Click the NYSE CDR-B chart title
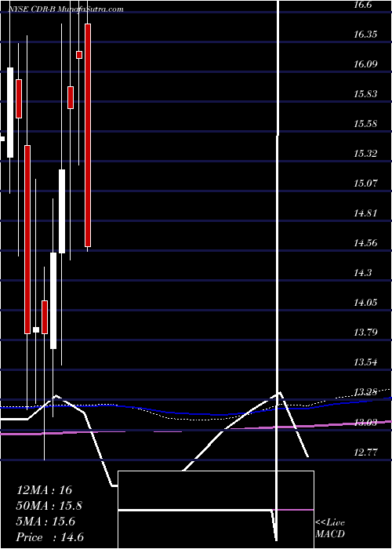Viewport: 392px width, 549px height. tap(67, 9)
